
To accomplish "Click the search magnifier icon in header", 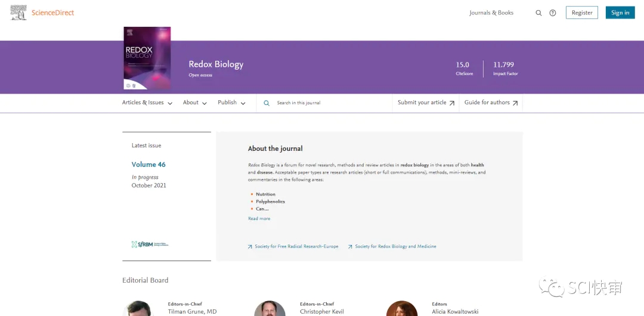I will tap(538, 13).
